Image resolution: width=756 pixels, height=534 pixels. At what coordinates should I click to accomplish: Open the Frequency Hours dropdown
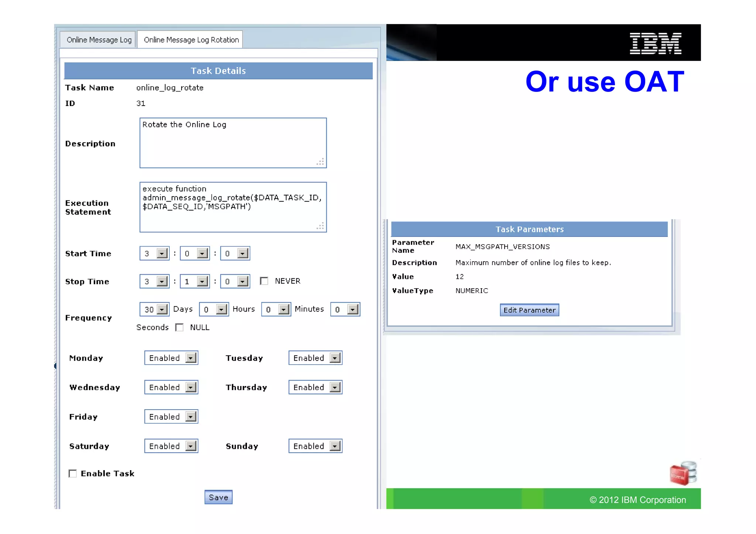[214, 309]
